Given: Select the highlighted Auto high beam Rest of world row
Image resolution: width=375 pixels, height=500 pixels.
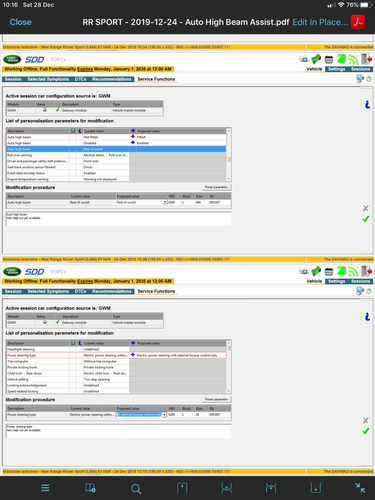Looking at the screenshot, I should pos(116,149).
